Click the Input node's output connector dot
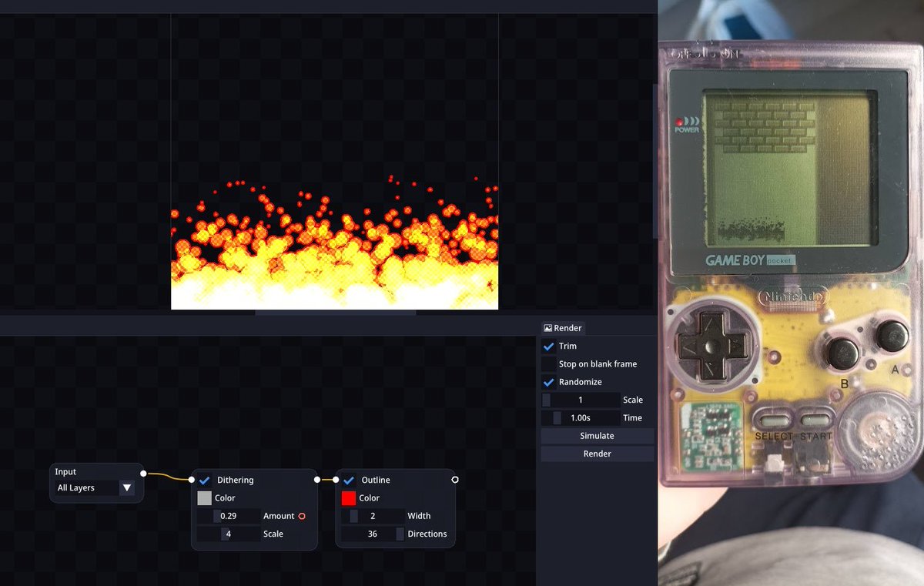Screen dimensions: 924x586 pyautogui.click(x=142, y=472)
